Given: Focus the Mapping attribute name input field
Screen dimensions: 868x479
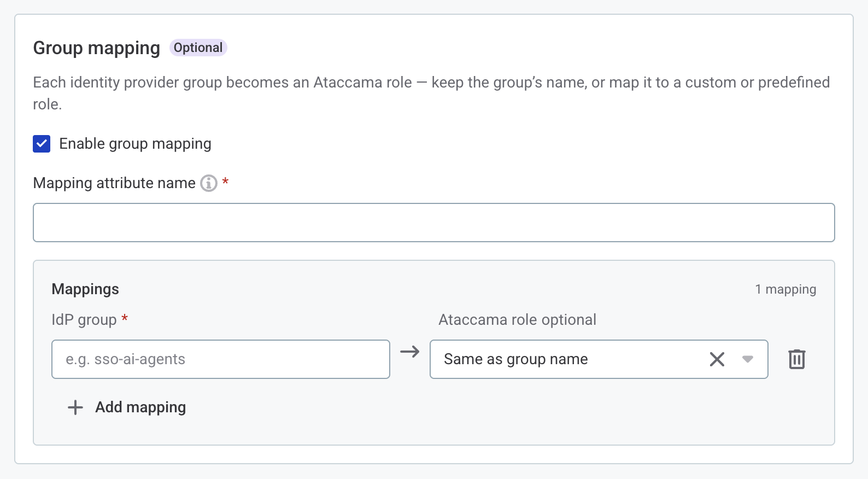Looking at the screenshot, I should (434, 223).
